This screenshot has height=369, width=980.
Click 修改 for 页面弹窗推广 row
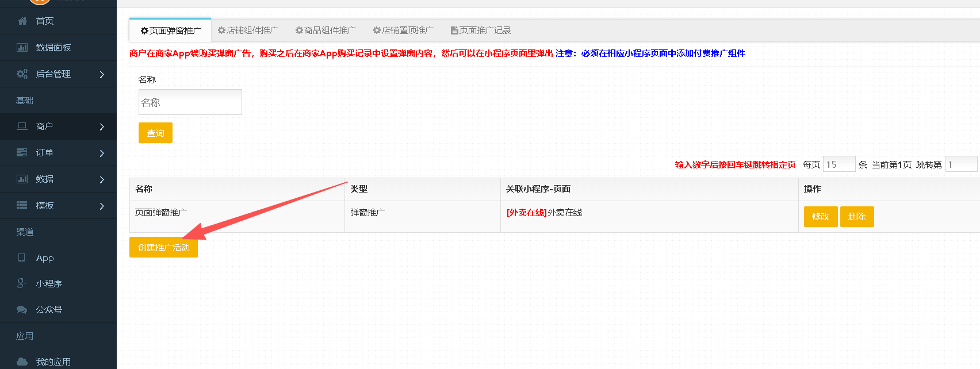[820, 217]
